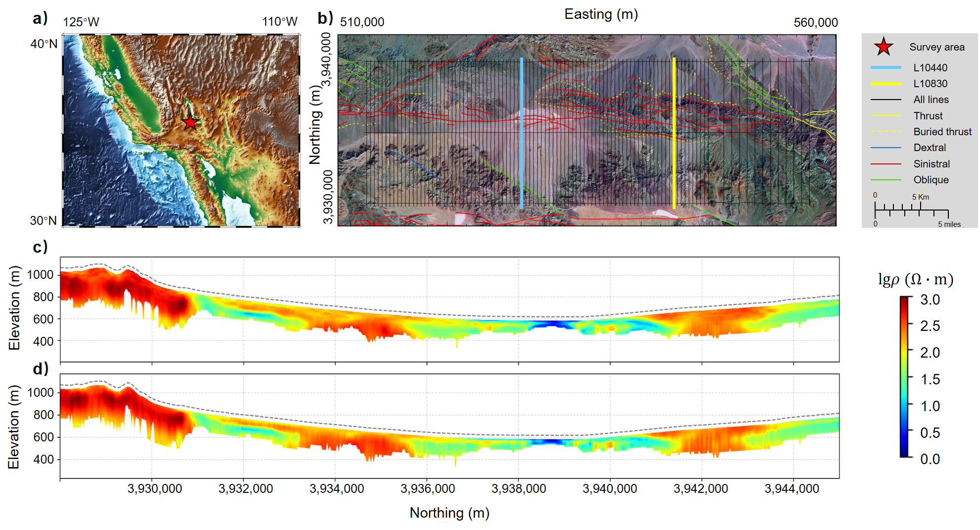Viewport: 980px width, 530px height.
Task: Click the "L10440" legend label
Action: click(931, 68)
